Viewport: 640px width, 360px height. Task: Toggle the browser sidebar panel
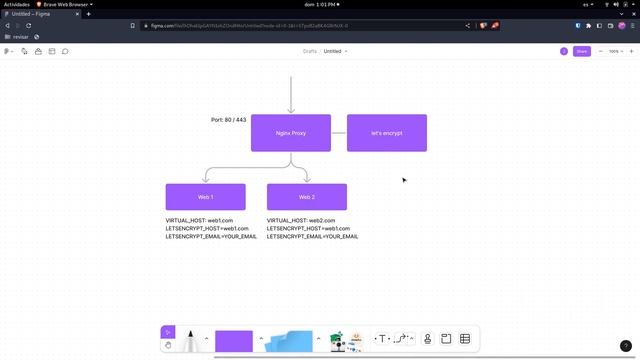tap(599, 26)
